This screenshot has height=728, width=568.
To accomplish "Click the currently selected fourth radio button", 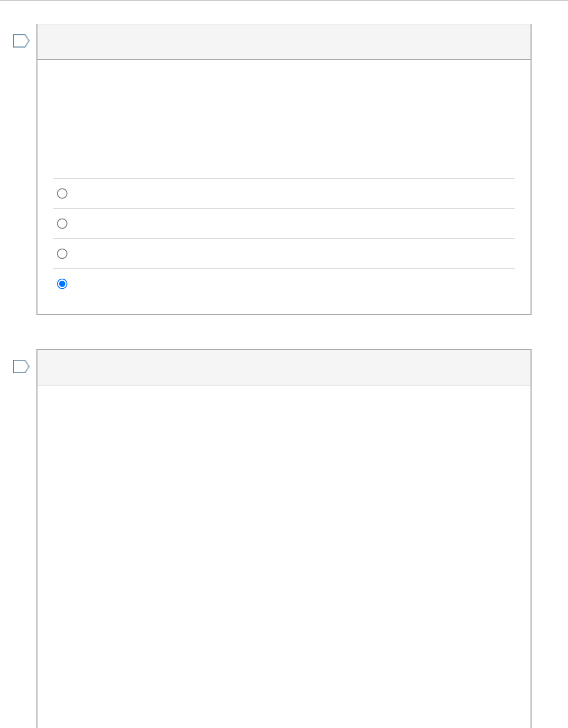I will (62, 284).
